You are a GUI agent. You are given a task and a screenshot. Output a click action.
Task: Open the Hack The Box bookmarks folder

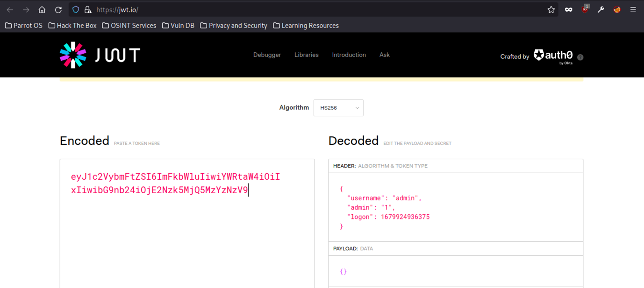pyautogui.click(x=72, y=26)
